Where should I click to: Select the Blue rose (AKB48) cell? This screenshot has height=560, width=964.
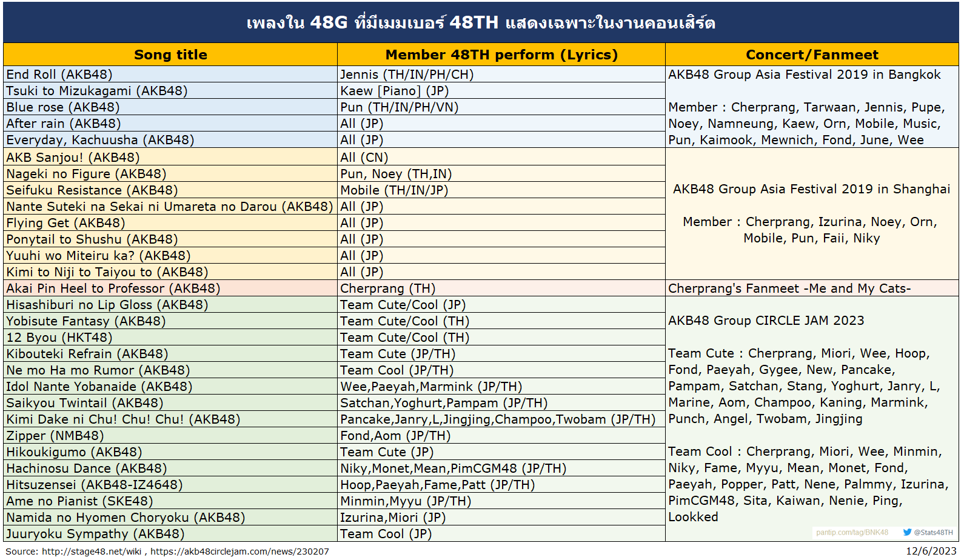pos(170,107)
